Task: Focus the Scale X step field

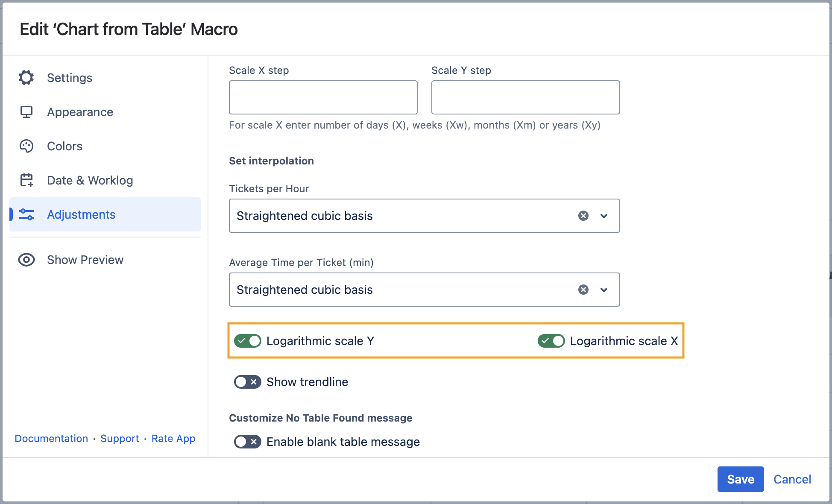Action: pyautogui.click(x=323, y=97)
